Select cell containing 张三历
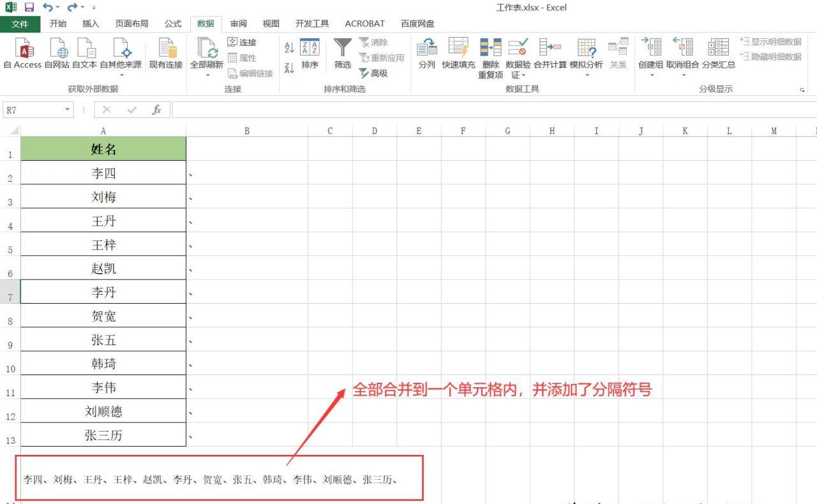The height and width of the screenshot is (504, 817). click(103, 434)
